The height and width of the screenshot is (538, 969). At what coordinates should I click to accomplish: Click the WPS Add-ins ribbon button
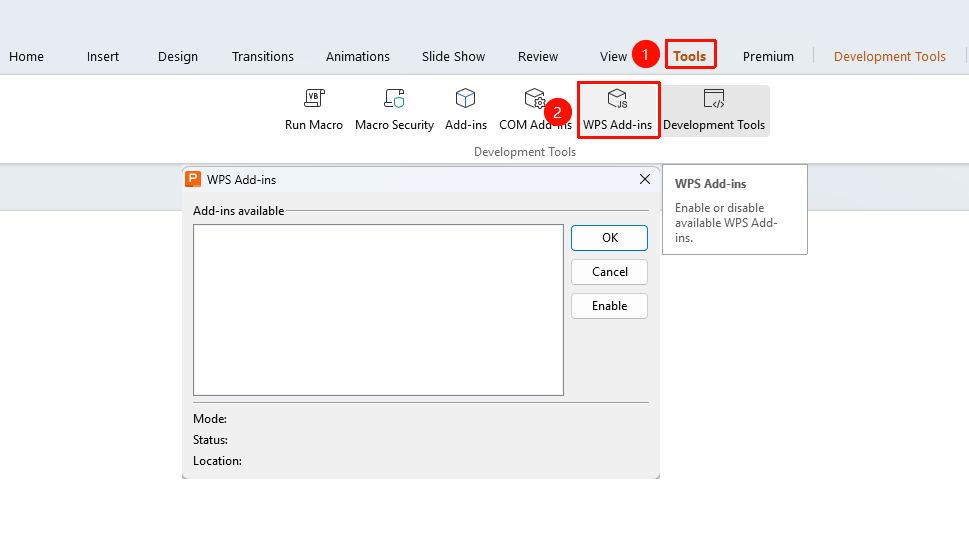(617, 110)
